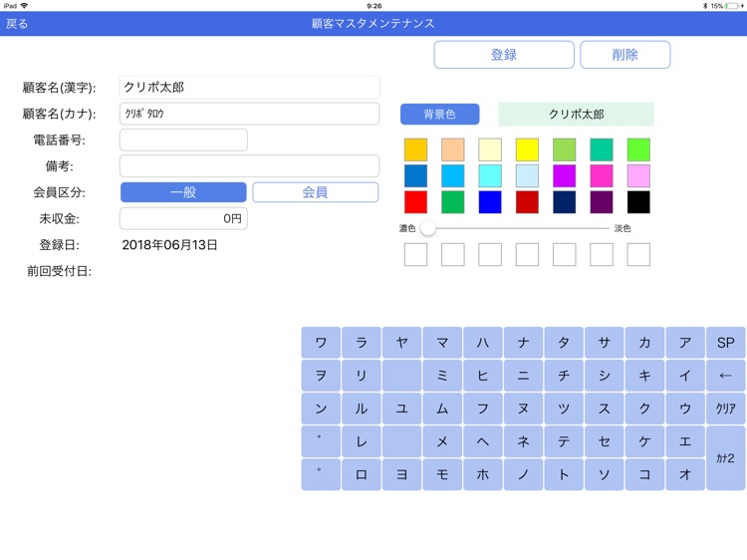Image resolution: width=747 pixels, height=560 pixels.
Task: Focus the 備考 input field
Action: 250,165
